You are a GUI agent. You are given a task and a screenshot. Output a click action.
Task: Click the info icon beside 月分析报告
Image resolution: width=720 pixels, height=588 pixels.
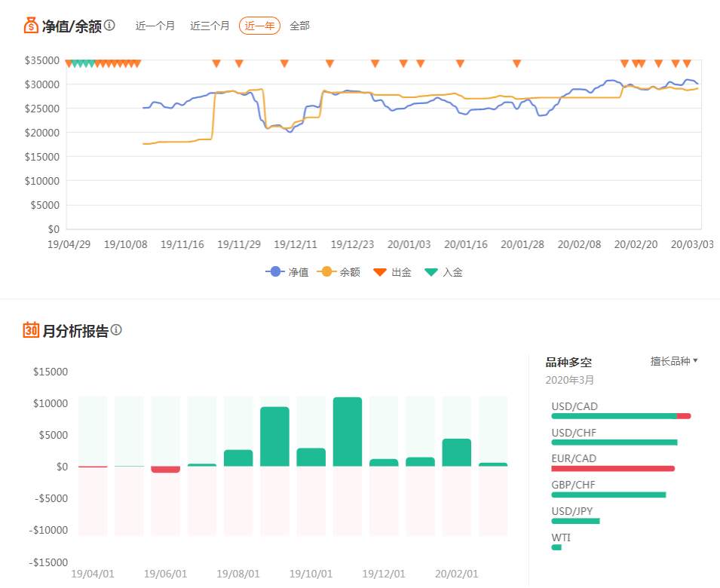pos(116,329)
